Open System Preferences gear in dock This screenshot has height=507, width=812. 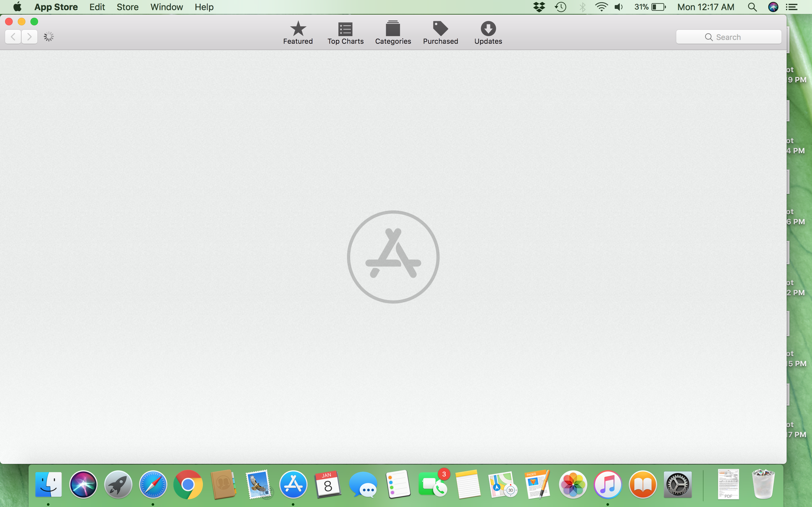pyautogui.click(x=678, y=484)
